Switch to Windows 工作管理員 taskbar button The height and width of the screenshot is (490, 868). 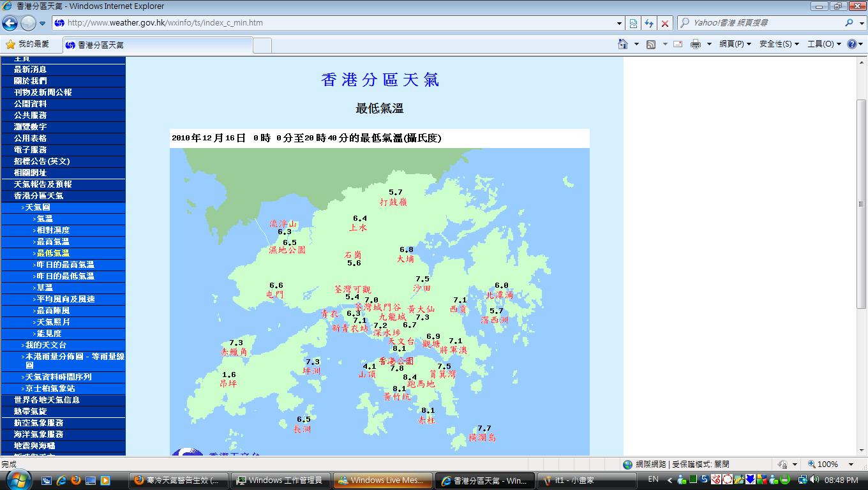click(281, 480)
